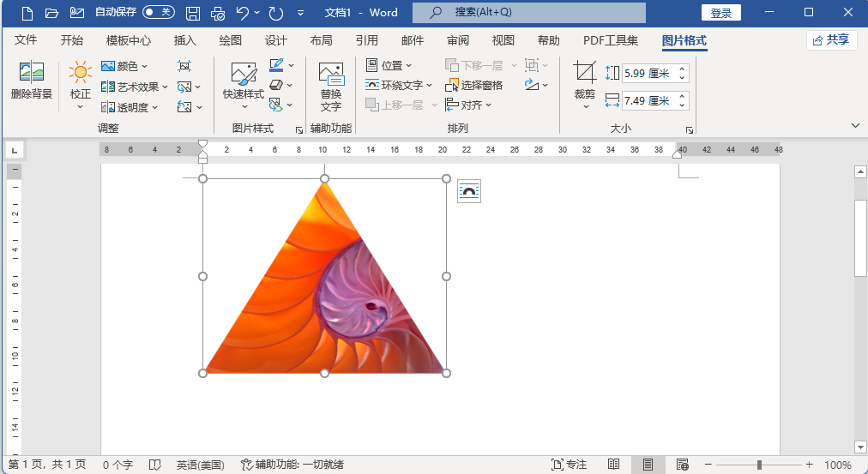Image resolution: width=868 pixels, height=474 pixels.
Task: Decrease the picture width with the down arrow
Action: tap(682, 105)
